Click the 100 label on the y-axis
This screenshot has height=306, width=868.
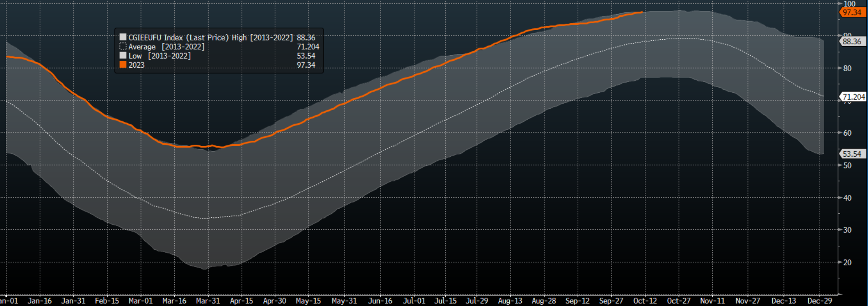(x=849, y=4)
